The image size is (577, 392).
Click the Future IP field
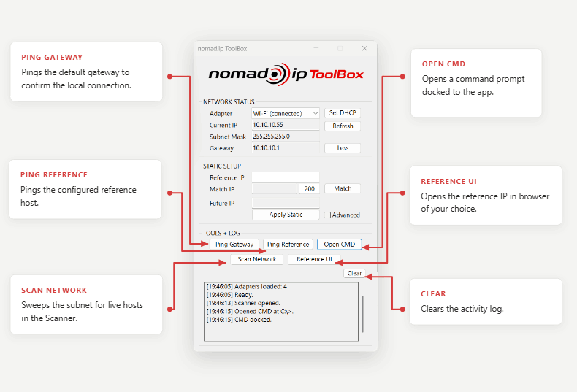pyautogui.click(x=285, y=203)
